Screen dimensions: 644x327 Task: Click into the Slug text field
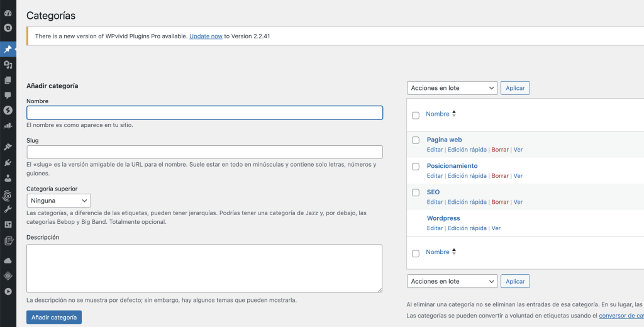[204, 152]
